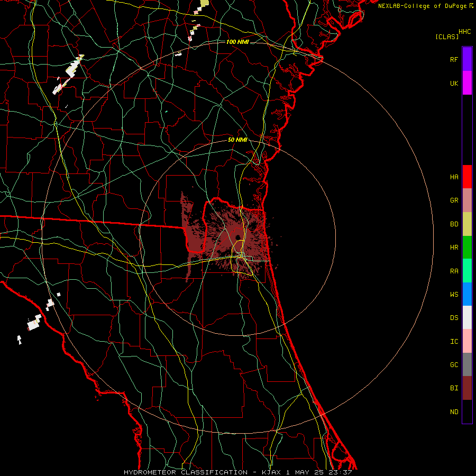476x476 pixels.
Task: Click the KJAX radar site black center dot
Action: click(237, 237)
